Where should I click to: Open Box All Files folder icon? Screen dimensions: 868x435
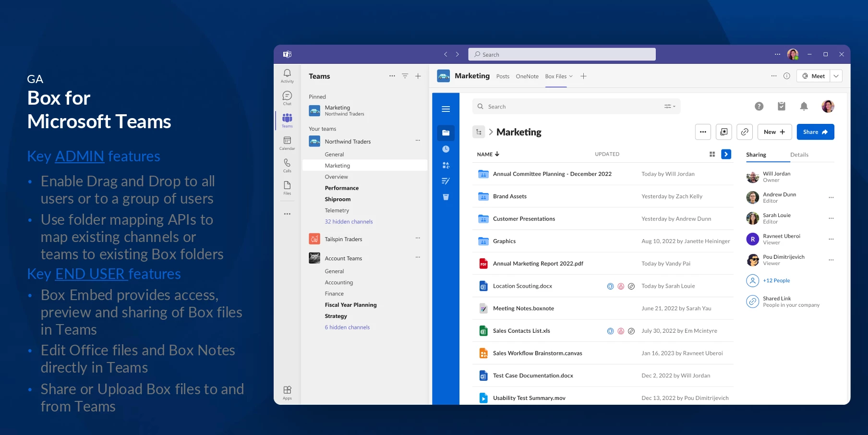pyautogui.click(x=446, y=133)
